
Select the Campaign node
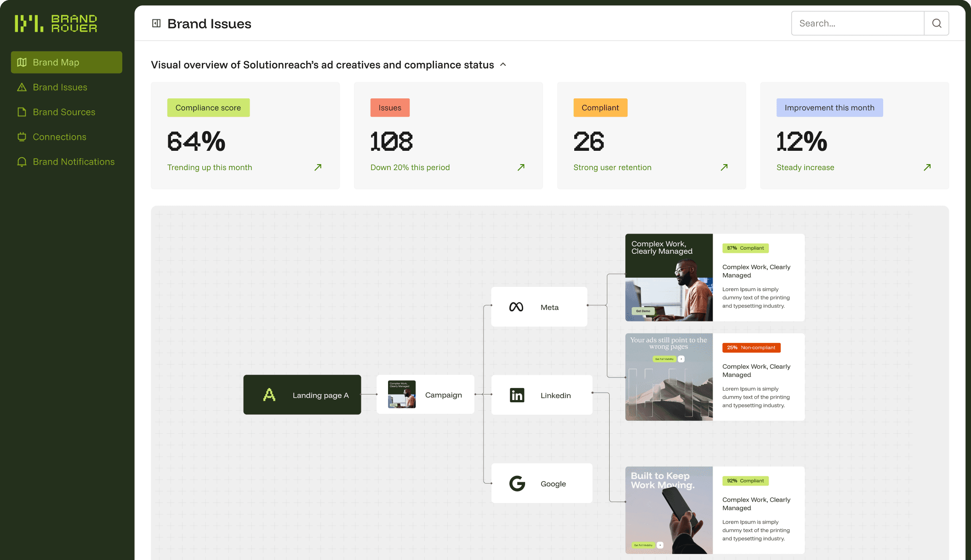coord(425,394)
